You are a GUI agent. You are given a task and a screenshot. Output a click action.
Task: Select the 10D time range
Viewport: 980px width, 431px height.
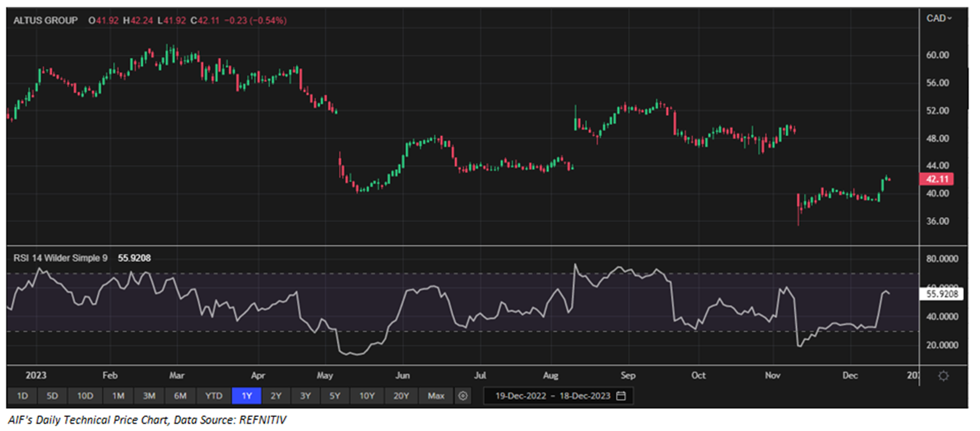pos(85,396)
